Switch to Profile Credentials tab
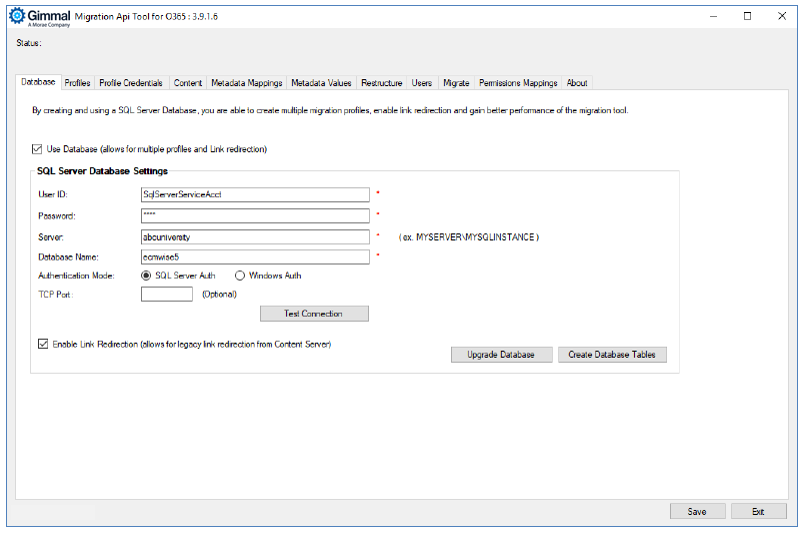 131,83
